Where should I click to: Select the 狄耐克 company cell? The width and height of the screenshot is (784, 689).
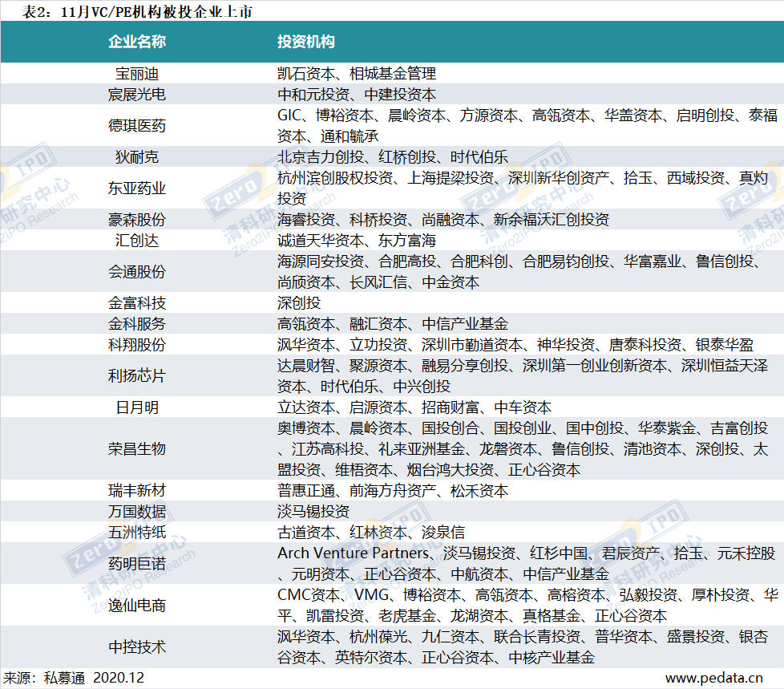tap(137, 157)
